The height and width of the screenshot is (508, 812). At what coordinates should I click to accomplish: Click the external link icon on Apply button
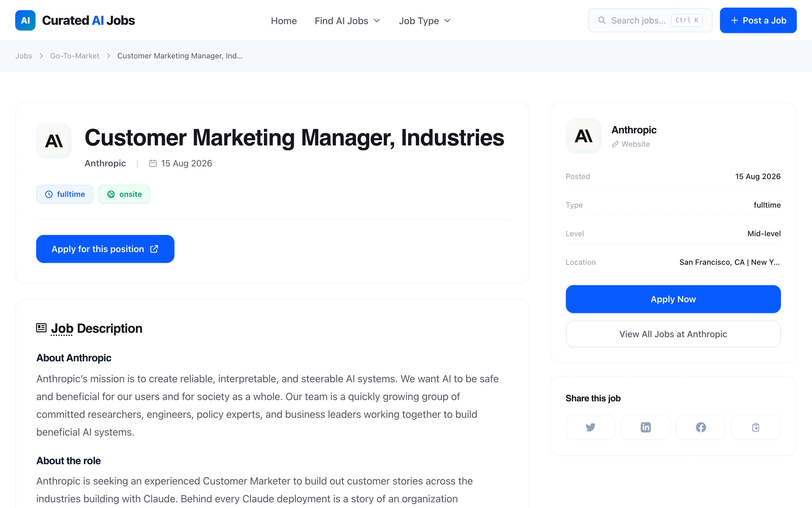[x=154, y=249]
